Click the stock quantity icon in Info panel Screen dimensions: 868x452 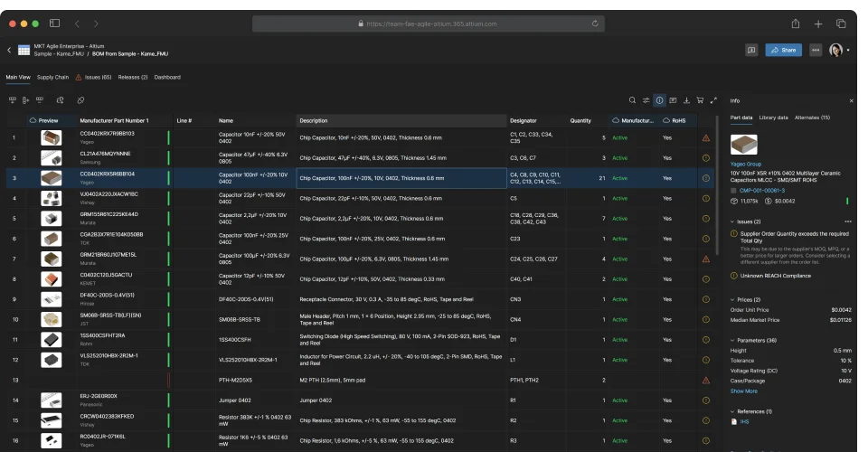point(734,201)
